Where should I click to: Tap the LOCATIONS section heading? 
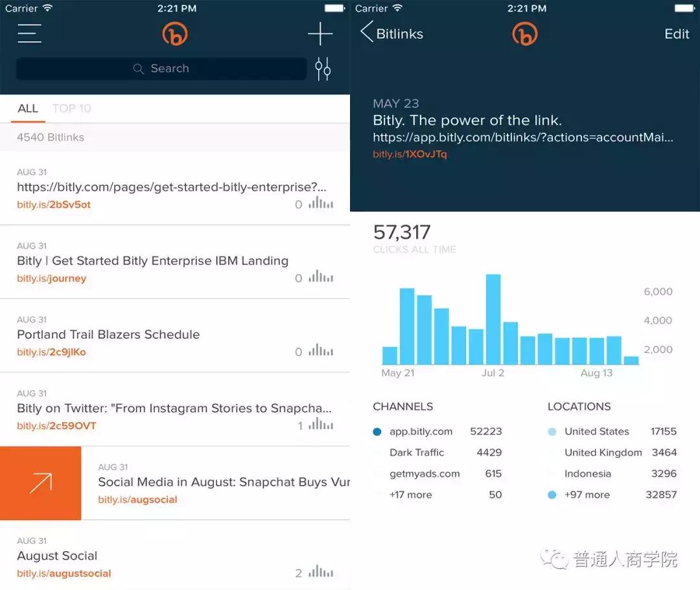click(x=579, y=407)
